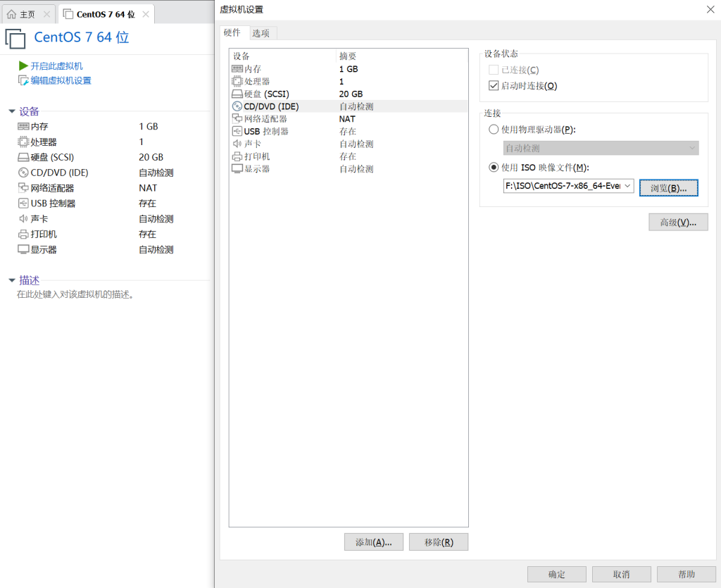The height and width of the screenshot is (588, 721).
Task: Select the 硬盘 (SCSI) 20 GB value in the dialog
Action: click(x=351, y=94)
